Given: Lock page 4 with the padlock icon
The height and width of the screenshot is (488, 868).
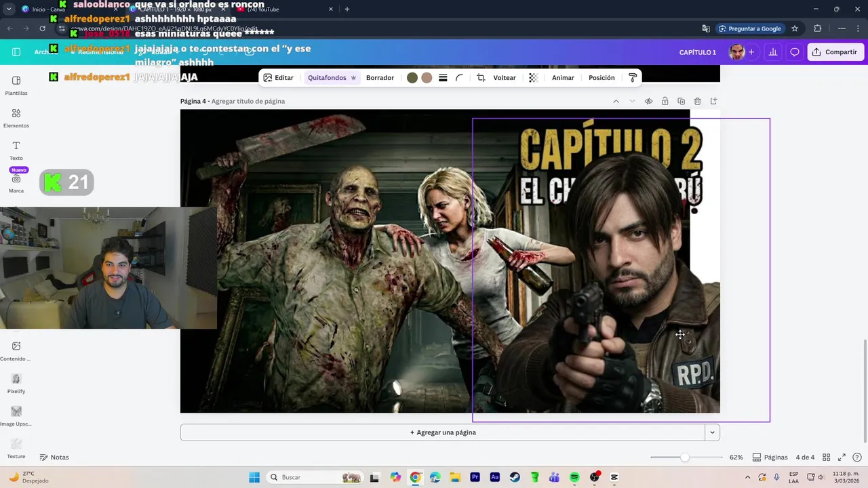Looking at the screenshot, I should click(665, 102).
